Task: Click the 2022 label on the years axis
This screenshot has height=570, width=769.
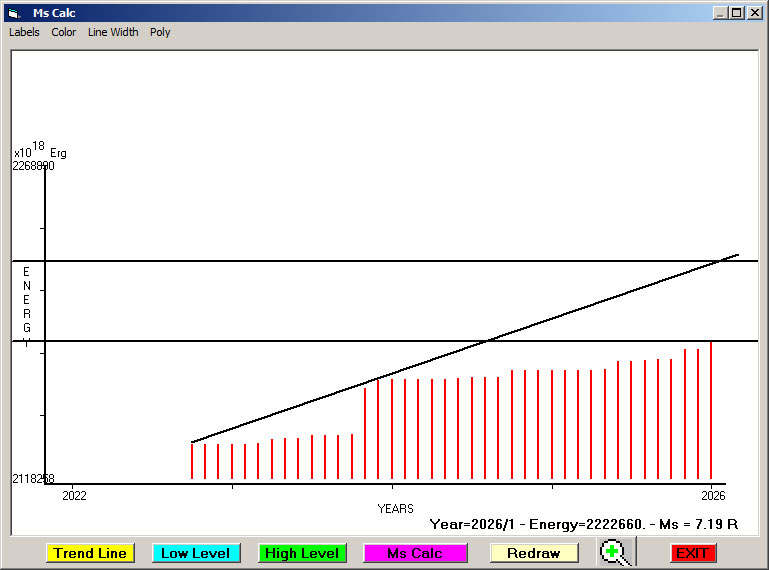Action: [74, 495]
